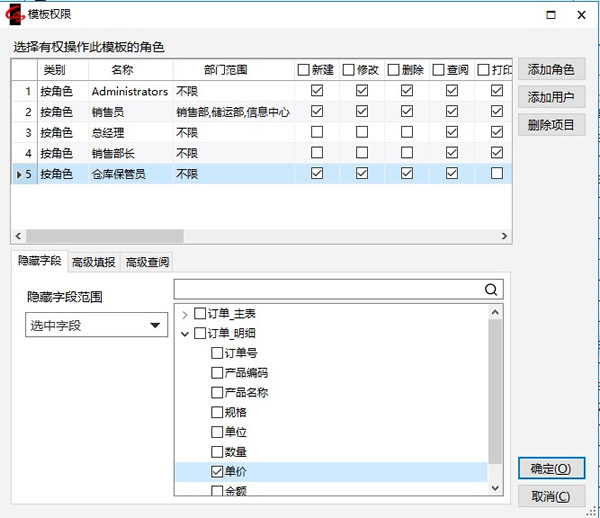
Task: Open the 选中字段 dropdown
Action: coord(96,325)
